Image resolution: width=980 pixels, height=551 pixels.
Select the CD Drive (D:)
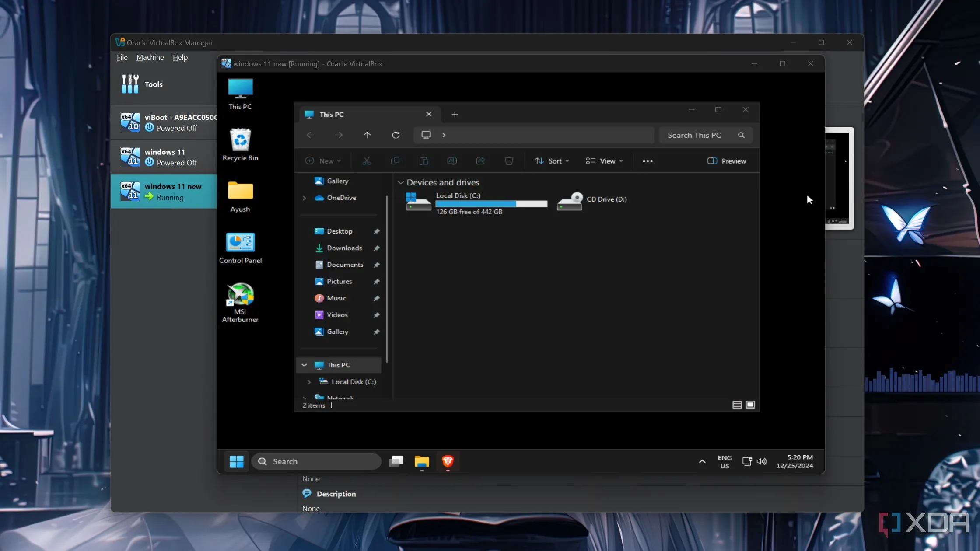coord(591,201)
